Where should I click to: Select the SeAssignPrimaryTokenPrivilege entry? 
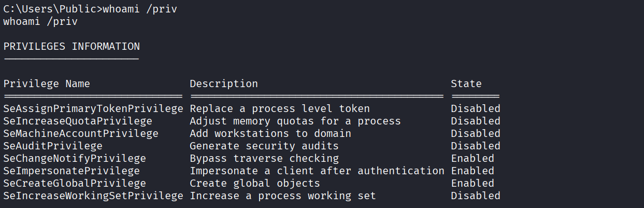[93, 109]
